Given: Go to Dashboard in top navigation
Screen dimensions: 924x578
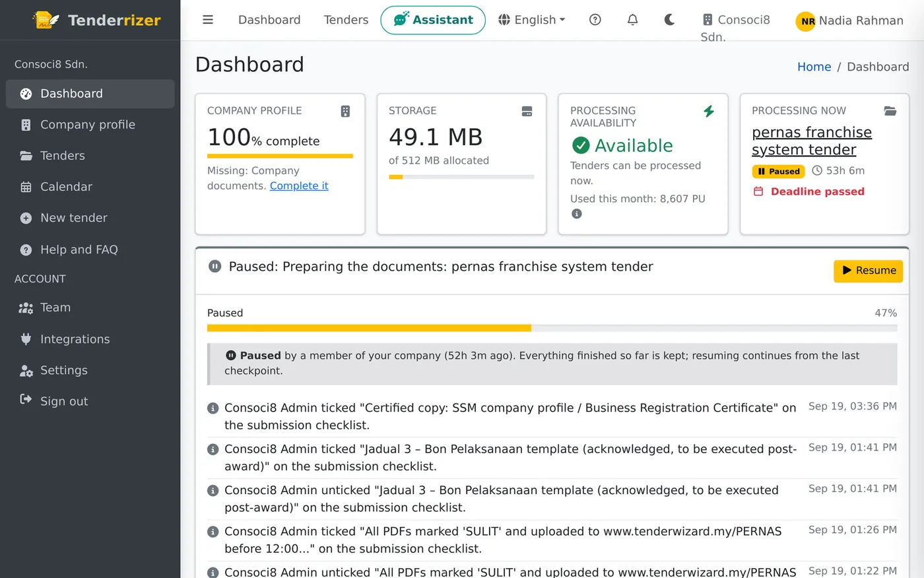Looking at the screenshot, I should [x=269, y=20].
